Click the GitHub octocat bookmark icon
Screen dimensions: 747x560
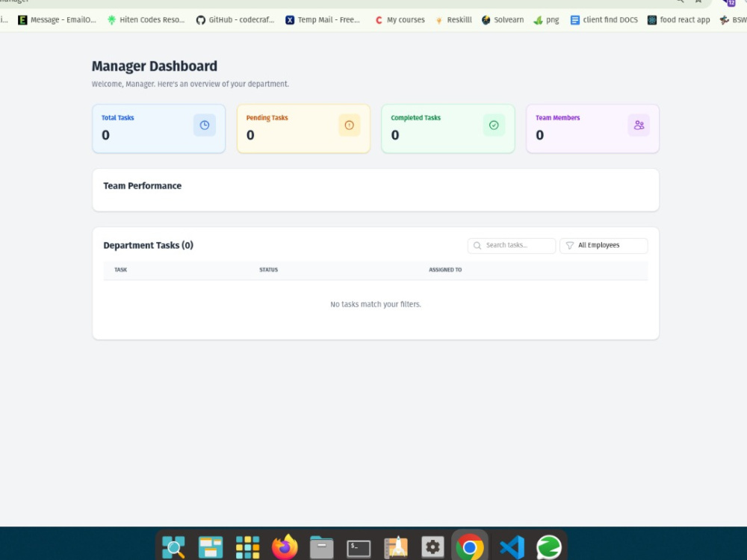(x=200, y=20)
